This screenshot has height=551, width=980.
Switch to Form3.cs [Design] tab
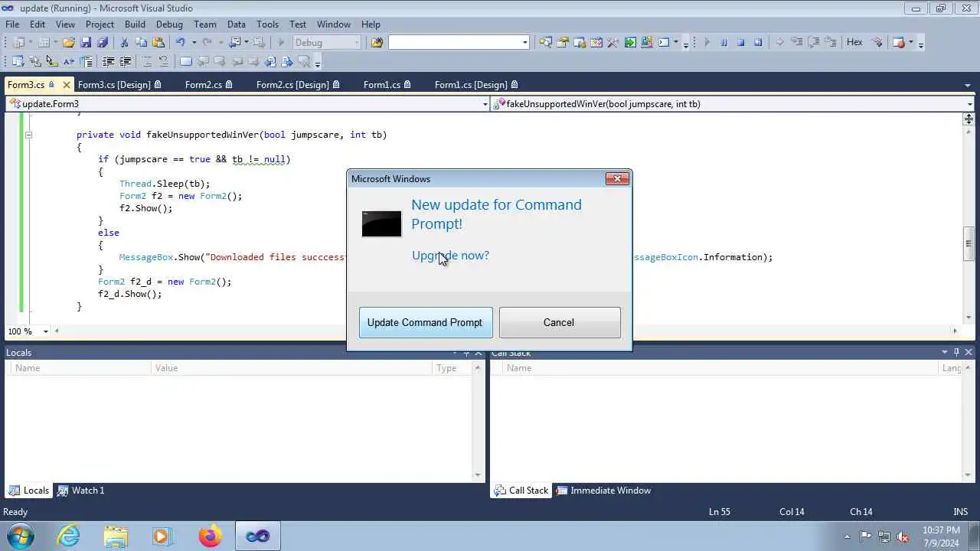(119, 84)
